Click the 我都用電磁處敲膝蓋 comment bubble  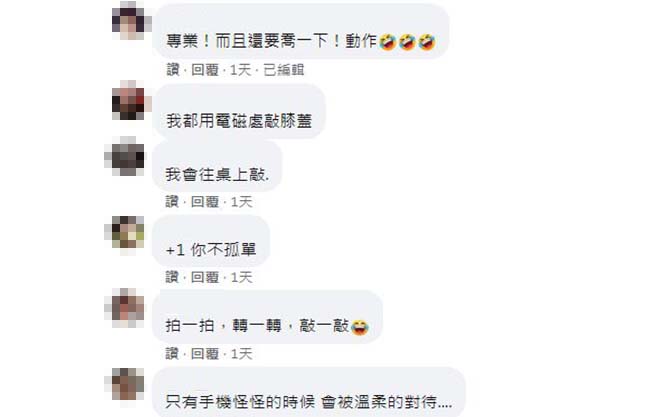pos(239,111)
